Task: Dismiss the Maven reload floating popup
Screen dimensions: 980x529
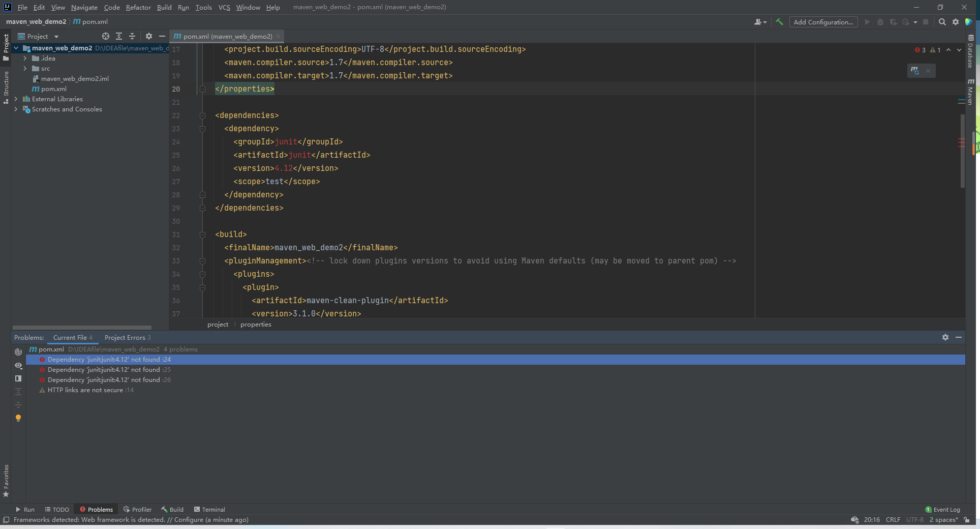Action: point(928,71)
